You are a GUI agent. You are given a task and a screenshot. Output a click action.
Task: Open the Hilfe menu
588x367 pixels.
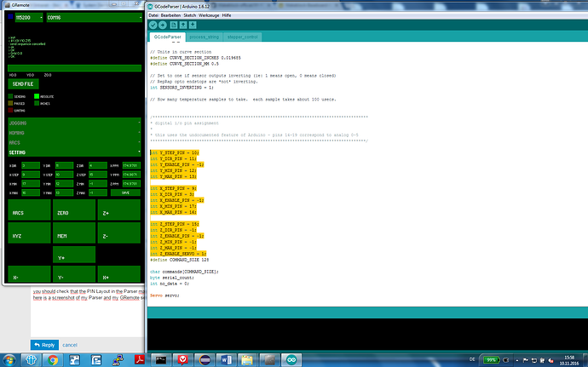click(x=227, y=15)
